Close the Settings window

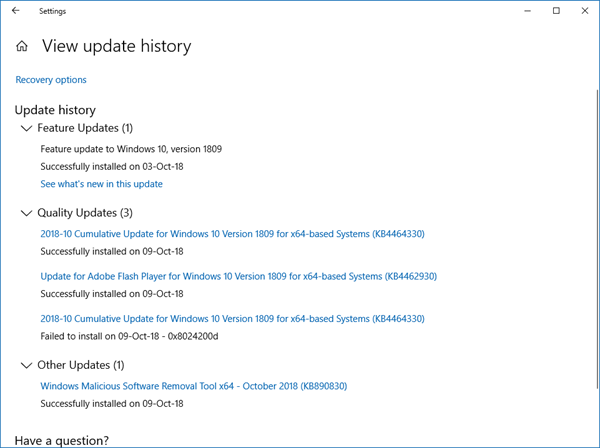(584, 11)
